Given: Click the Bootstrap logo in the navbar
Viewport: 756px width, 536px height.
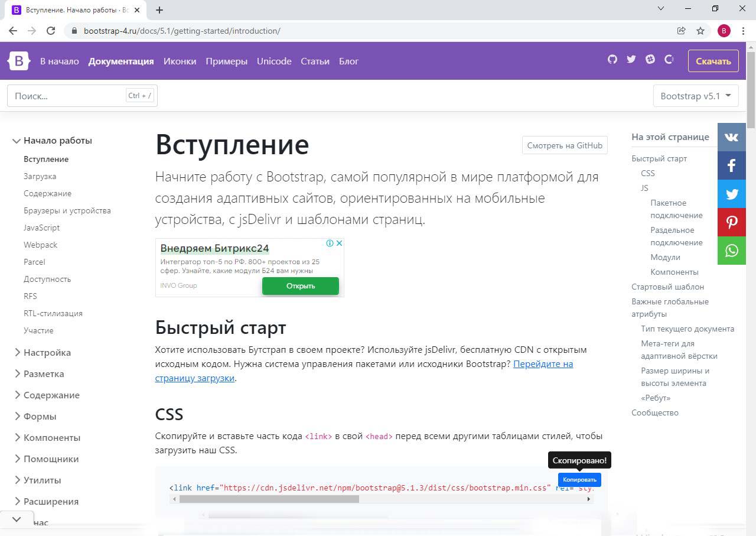Looking at the screenshot, I should [18, 61].
